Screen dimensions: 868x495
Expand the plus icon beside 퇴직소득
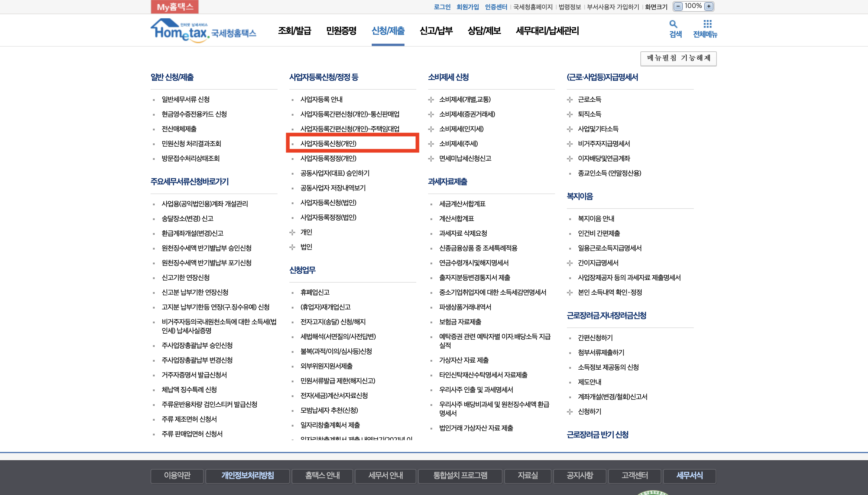pyautogui.click(x=570, y=114)
